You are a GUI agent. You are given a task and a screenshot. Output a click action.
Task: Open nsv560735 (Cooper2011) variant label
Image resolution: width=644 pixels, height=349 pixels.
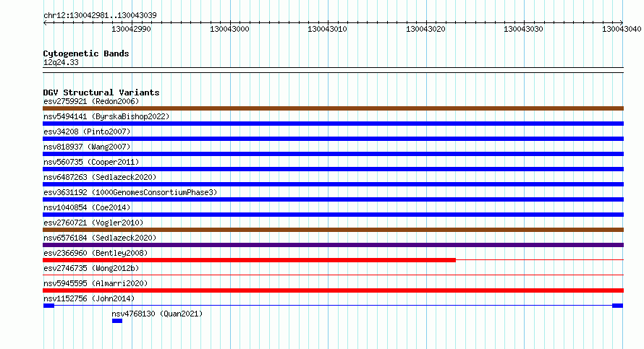click(91, 162)
